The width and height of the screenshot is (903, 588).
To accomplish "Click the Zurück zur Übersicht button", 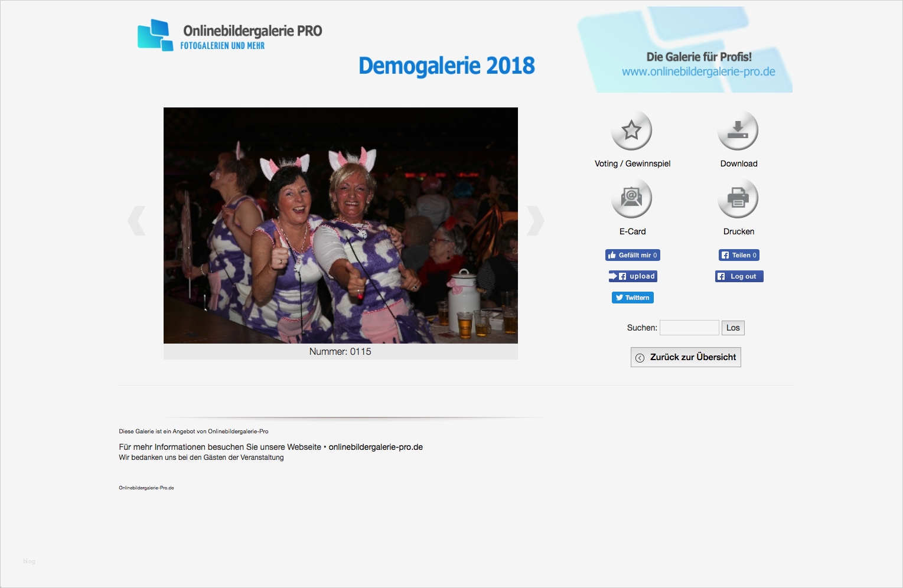I will 685,357.
